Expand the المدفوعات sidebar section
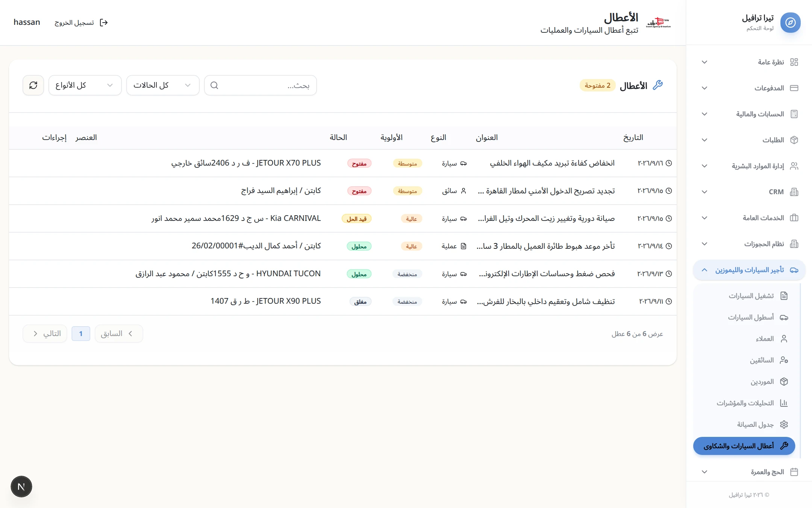 click(x=749, y=88)
